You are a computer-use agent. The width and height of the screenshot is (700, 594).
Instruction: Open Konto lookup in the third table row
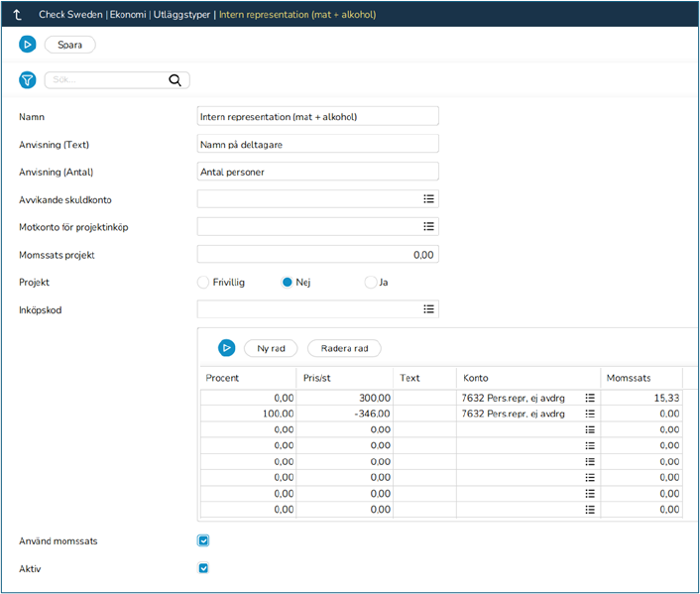(x=589, y=429)
